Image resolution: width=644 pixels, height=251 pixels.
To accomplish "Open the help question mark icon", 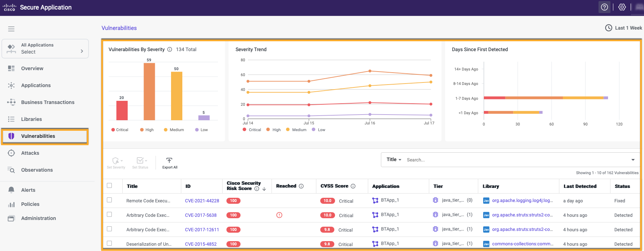I will (604, 7).
